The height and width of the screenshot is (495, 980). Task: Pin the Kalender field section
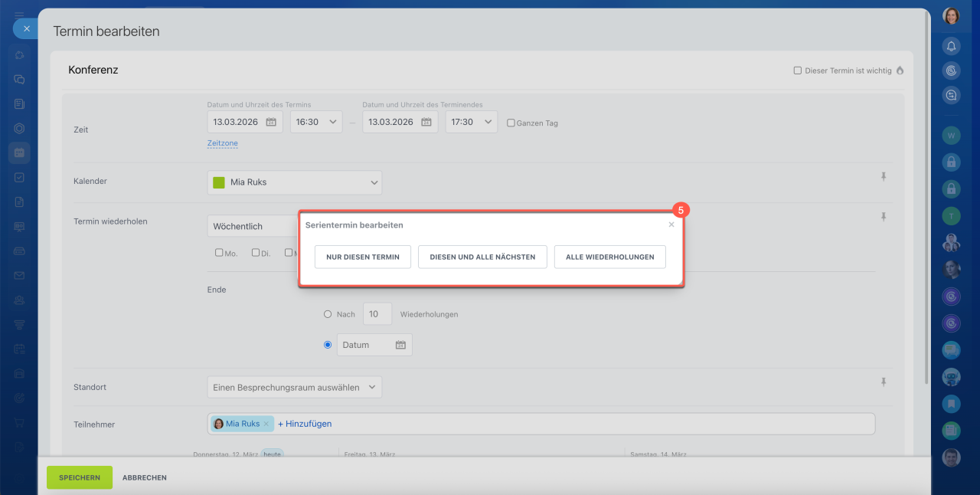click(x=883, y=177)
